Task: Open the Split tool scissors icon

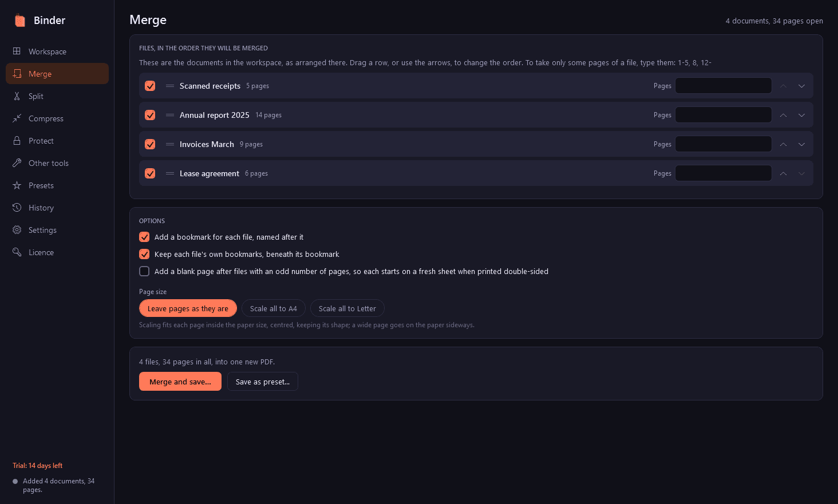Action: (17, 96)
